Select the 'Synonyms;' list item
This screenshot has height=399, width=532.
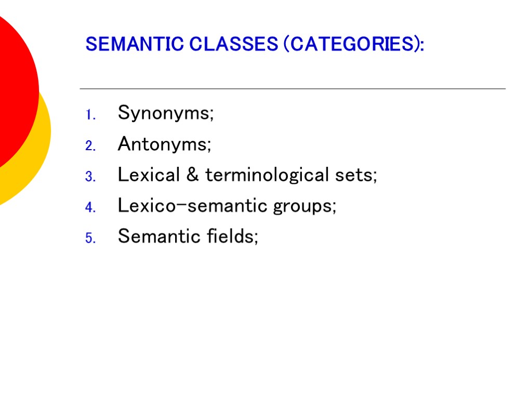point(166,113)
